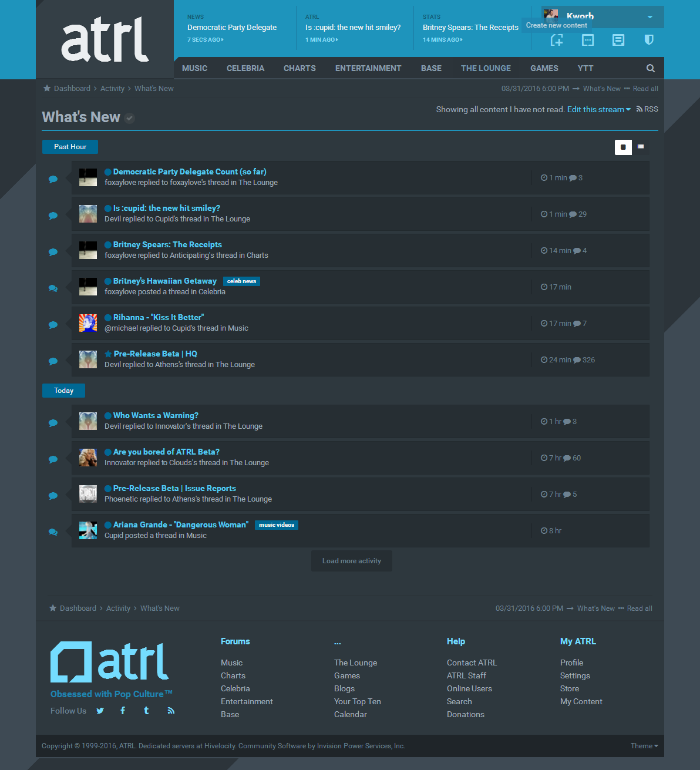Image resolution: width=700 pixels, height=770 pixels.
Task: Click the Invision Power Services footer link
Action: 360,746
